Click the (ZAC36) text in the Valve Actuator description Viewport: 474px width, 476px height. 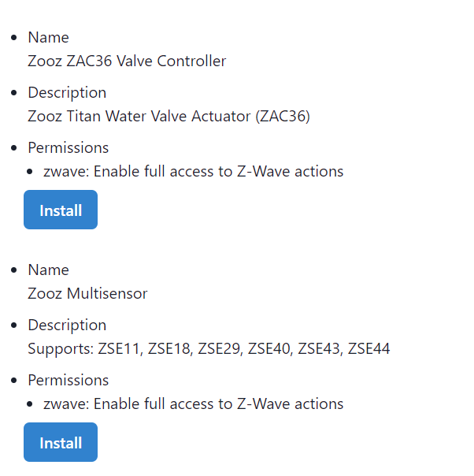[x=283, y=116]
